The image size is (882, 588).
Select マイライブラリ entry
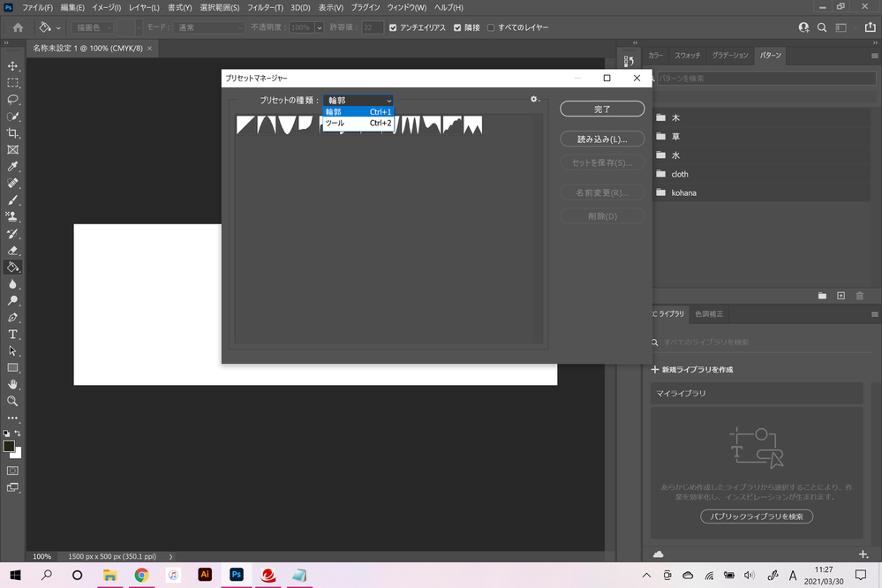tap(757, 393)
